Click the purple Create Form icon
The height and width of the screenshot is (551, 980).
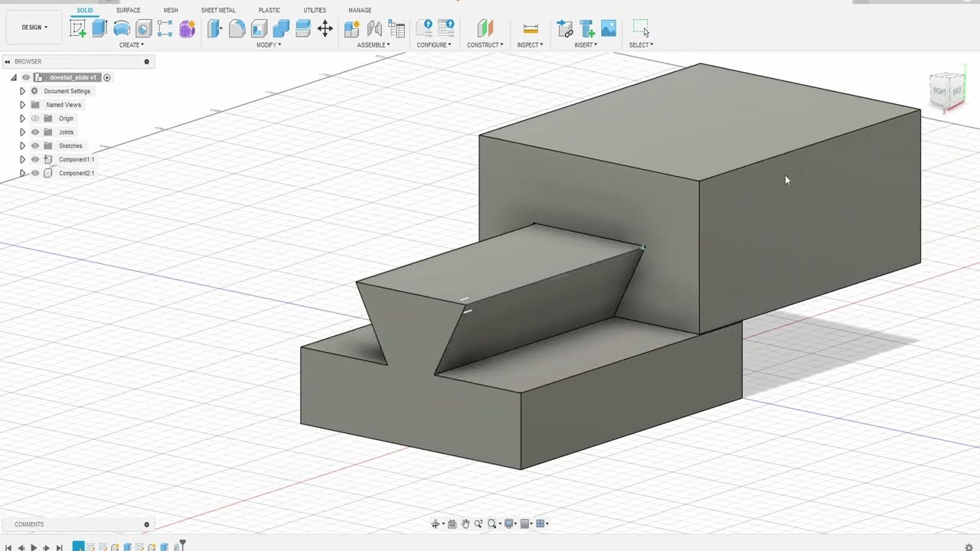tap(187, 29)
